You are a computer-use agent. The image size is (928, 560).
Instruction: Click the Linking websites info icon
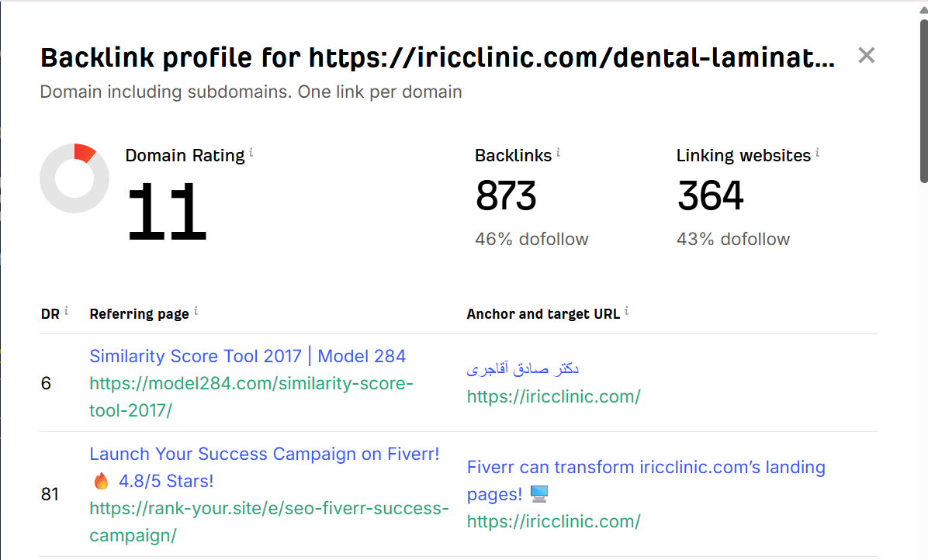pyautogui.click(x=817, y=153)
